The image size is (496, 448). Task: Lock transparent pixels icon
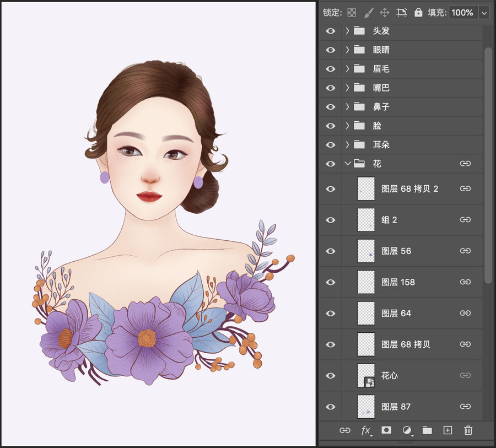coord(352,13)
